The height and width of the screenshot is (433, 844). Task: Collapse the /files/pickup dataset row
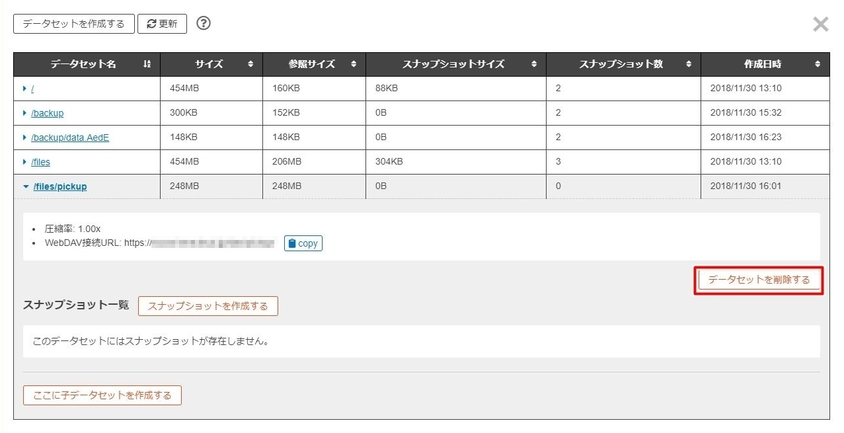pyautogui.click(x=25, y=186)
